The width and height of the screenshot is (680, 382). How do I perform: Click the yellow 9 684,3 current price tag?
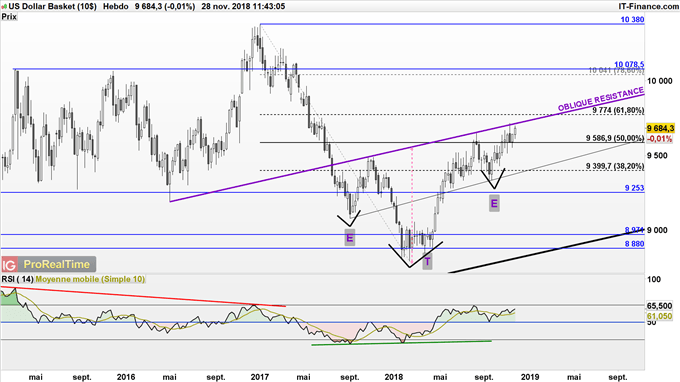(x=660, y=128)
